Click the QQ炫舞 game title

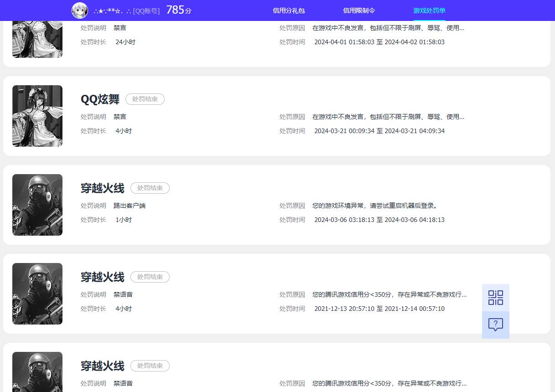click(x=100, y=99)
